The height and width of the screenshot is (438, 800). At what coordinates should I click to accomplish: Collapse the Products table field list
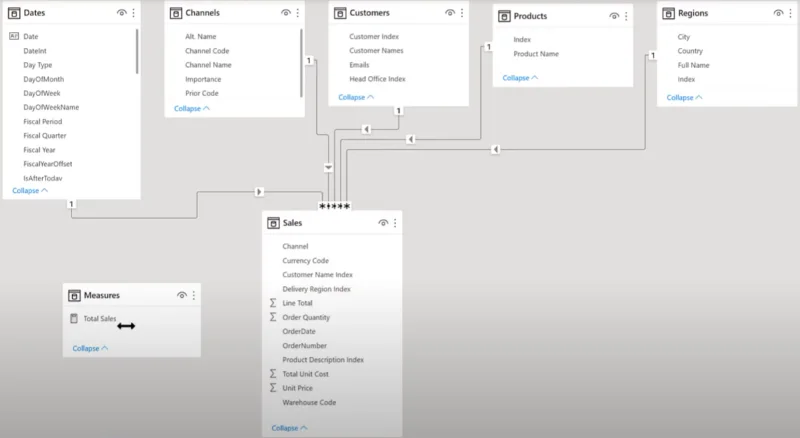click(520, 78)
